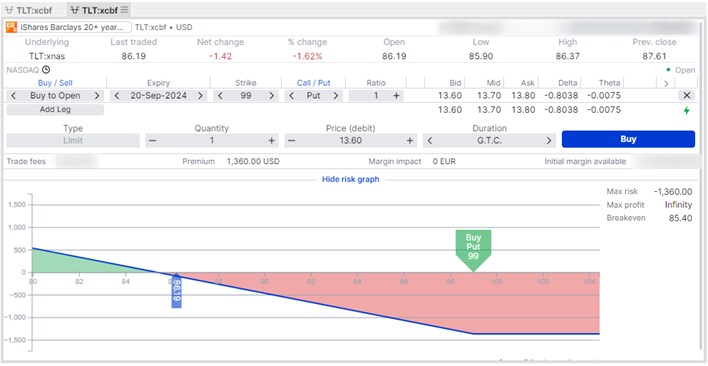Click the blue Buy button

[x=628, y=139]
